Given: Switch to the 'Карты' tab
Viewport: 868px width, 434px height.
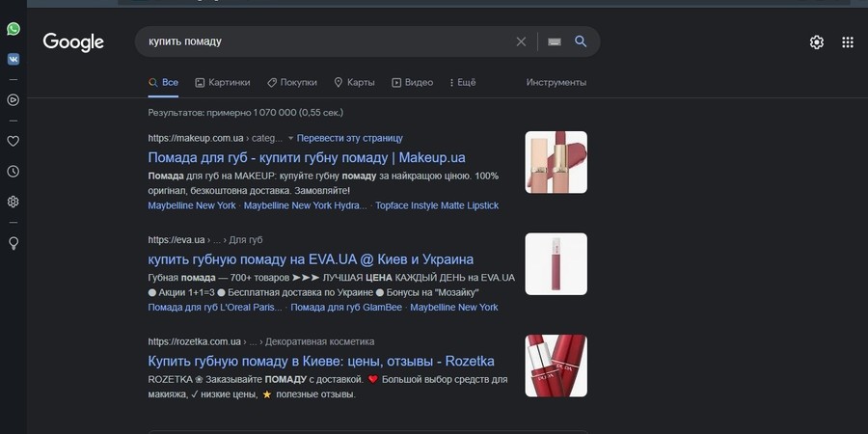Looking at the screenshot, I should click(354, 83).
